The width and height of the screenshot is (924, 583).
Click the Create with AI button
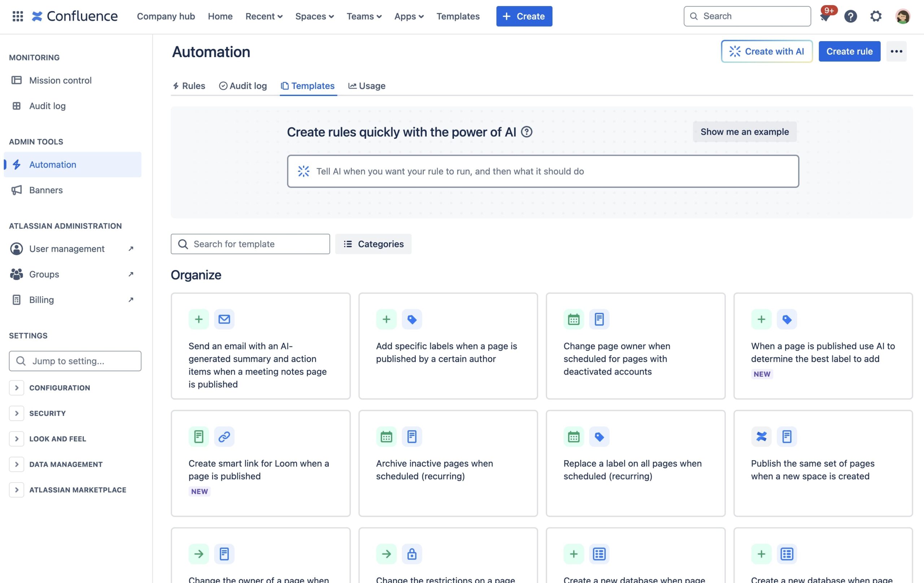tap(767, 51)
